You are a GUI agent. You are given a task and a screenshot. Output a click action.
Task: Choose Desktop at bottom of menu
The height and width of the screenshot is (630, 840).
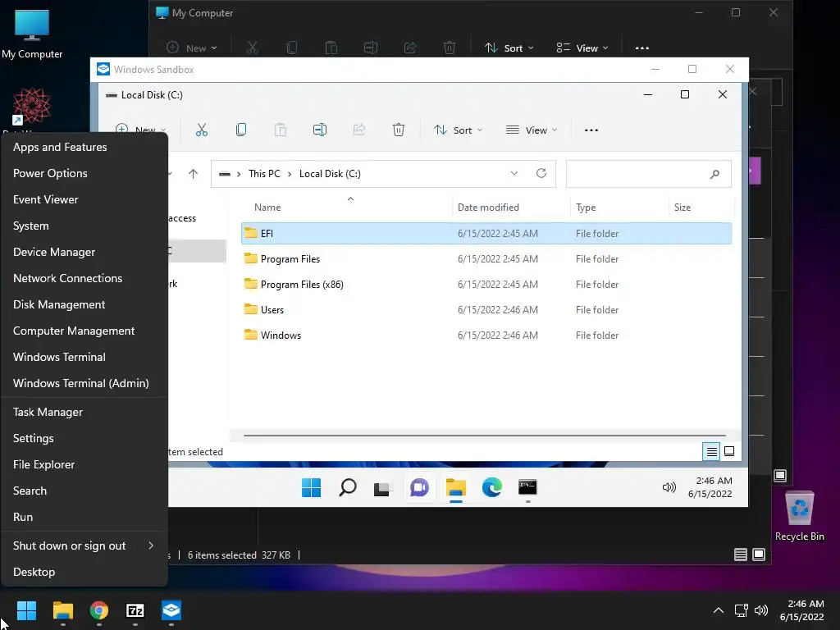[x=84, y=572]
